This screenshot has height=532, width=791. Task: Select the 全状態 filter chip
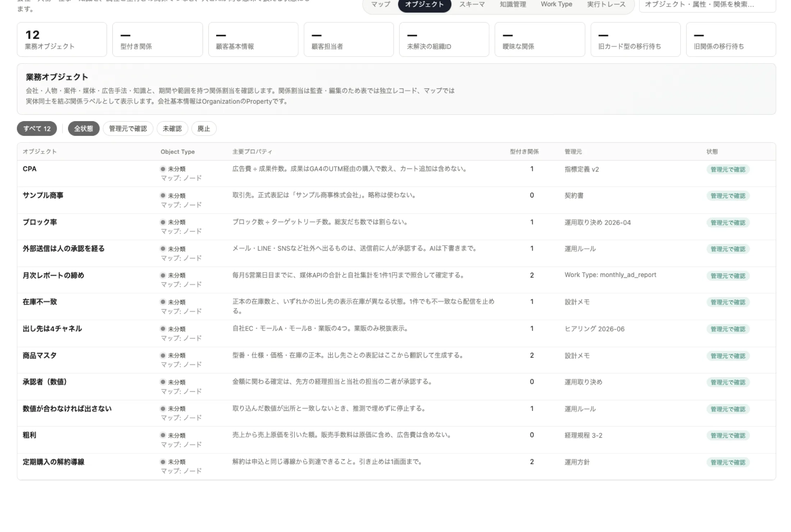tap(83, 129)
